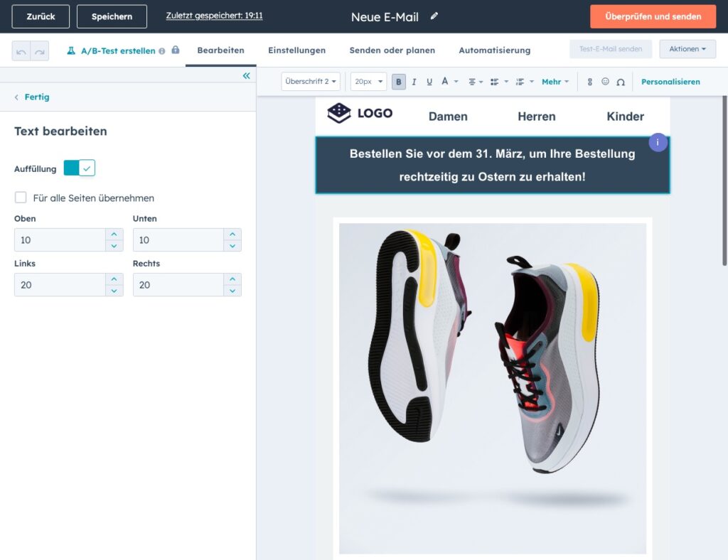728x560 pixels.
Task: Click the A/B test flask icon
Action: pos(71,50)
